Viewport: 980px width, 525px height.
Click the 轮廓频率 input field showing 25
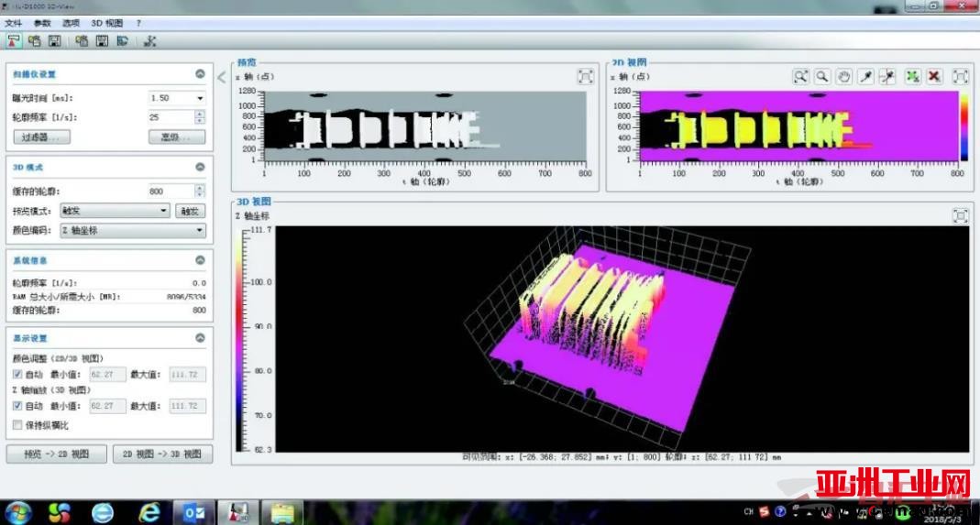click(171, 117)
